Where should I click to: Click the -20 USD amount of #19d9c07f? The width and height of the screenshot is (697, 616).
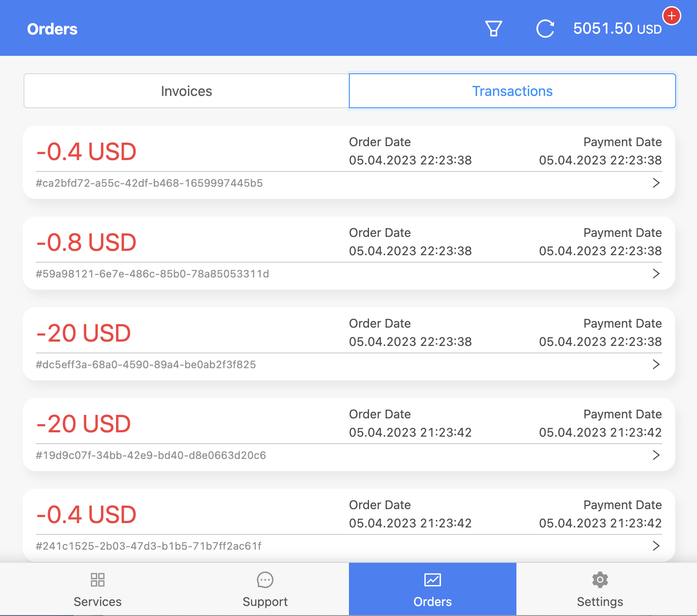pyautogui.click(x=83, y=424)
